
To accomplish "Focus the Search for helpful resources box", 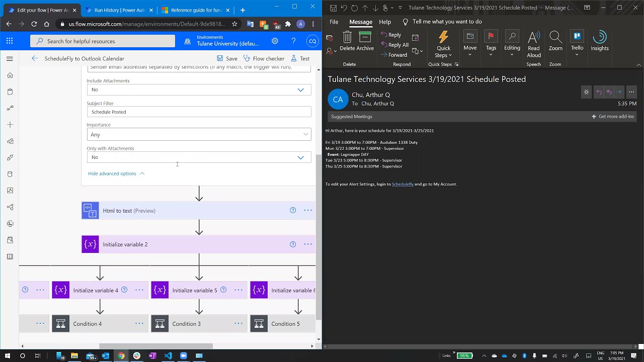I will coord(103,41).
